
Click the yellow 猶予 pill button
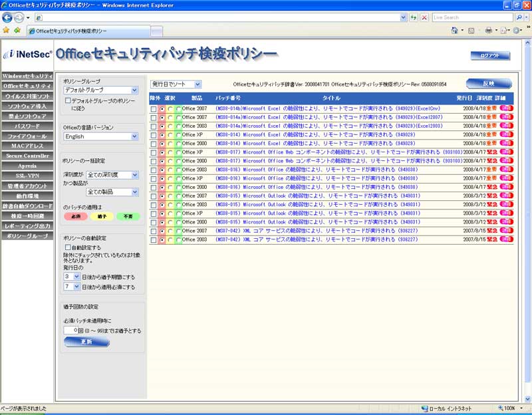coord(102,217)
